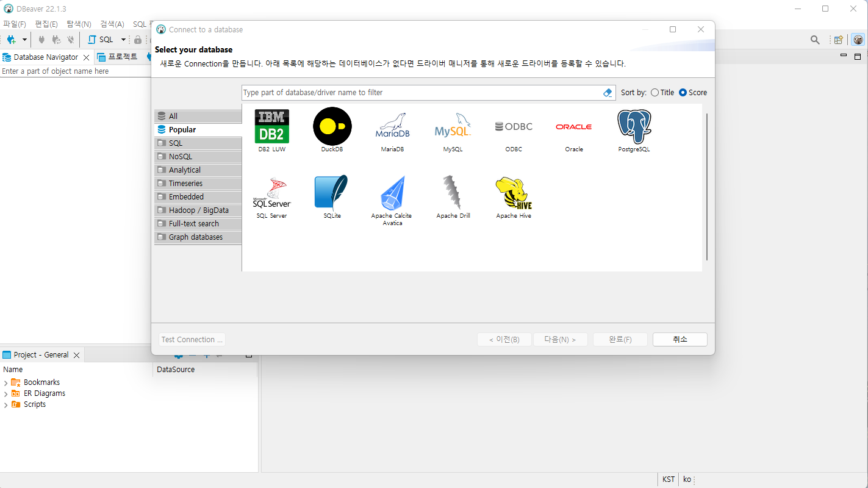Sort drivers by Score
The height and width of the screenshot is (488, 868).
693,93
